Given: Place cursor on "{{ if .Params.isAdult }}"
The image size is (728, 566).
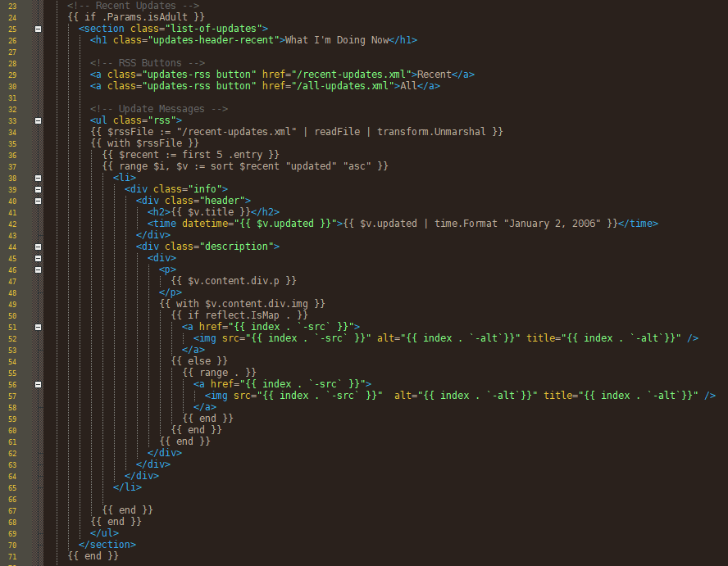Looking at the screenshot, I should [136, 16].
